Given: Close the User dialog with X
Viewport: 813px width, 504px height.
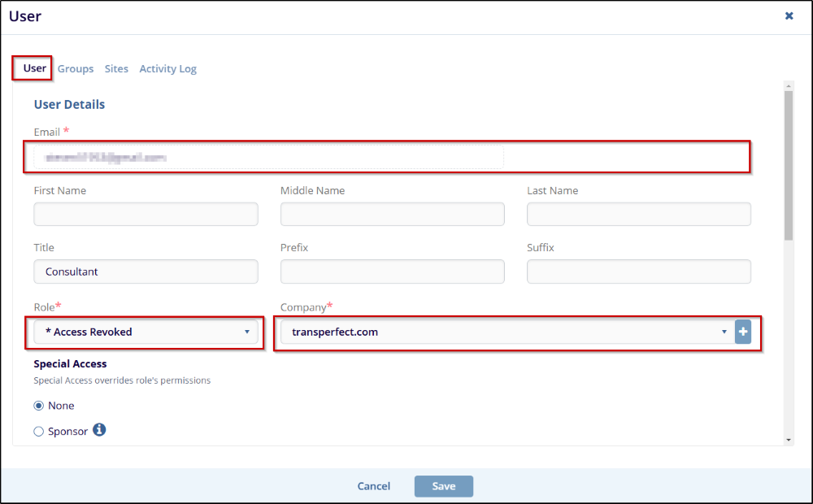Looking at the screenshot, I should pyautogui.click(x=789, y=16).
